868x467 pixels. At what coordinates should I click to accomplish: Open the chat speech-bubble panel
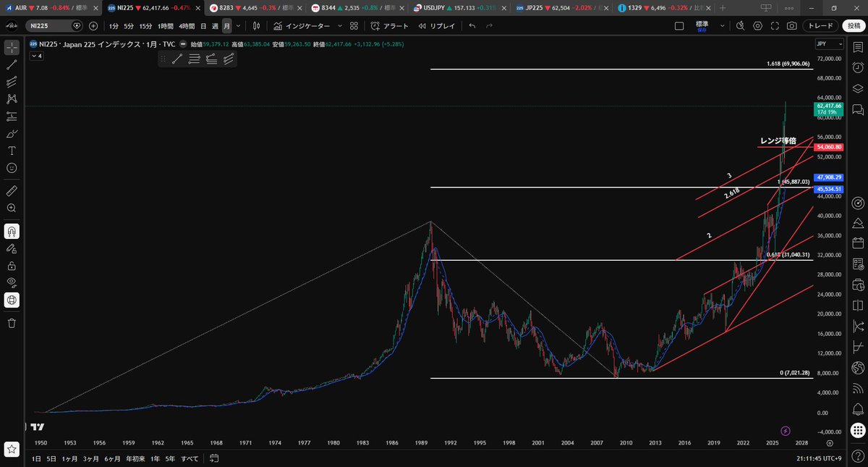pyautogui.click(x=858, y=109)
